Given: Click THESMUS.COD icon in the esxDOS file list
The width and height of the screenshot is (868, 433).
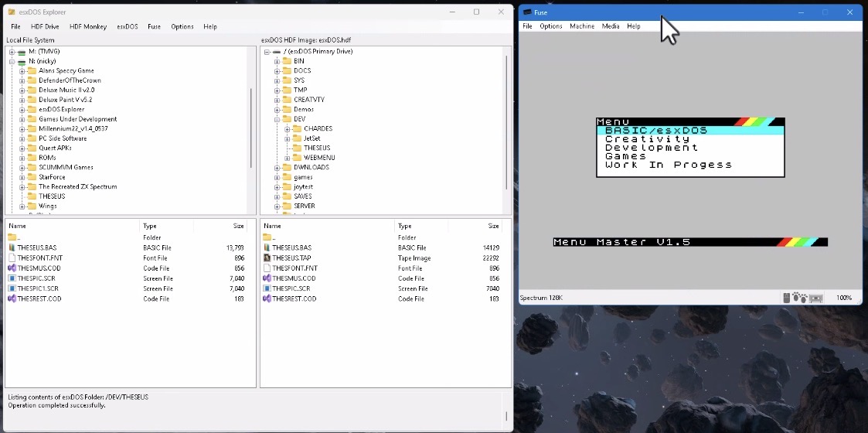Looking at the screenshot, I should [x=267, y=278].
